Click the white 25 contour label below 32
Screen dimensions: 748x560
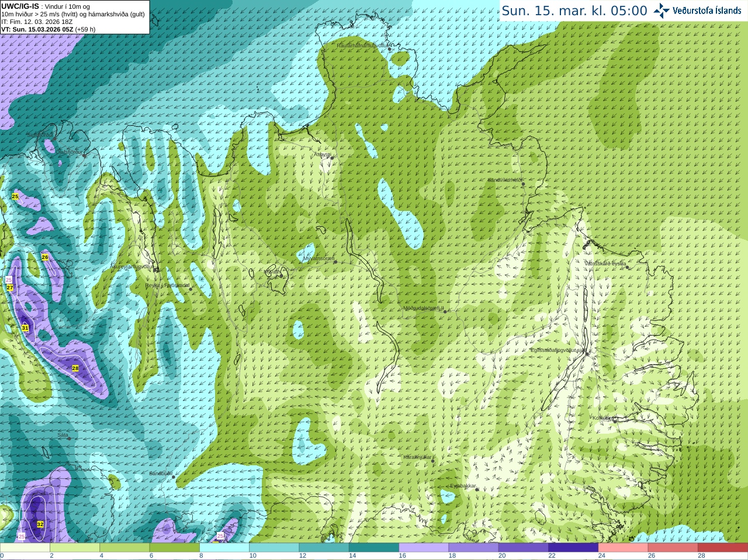[x=22, y=536]
